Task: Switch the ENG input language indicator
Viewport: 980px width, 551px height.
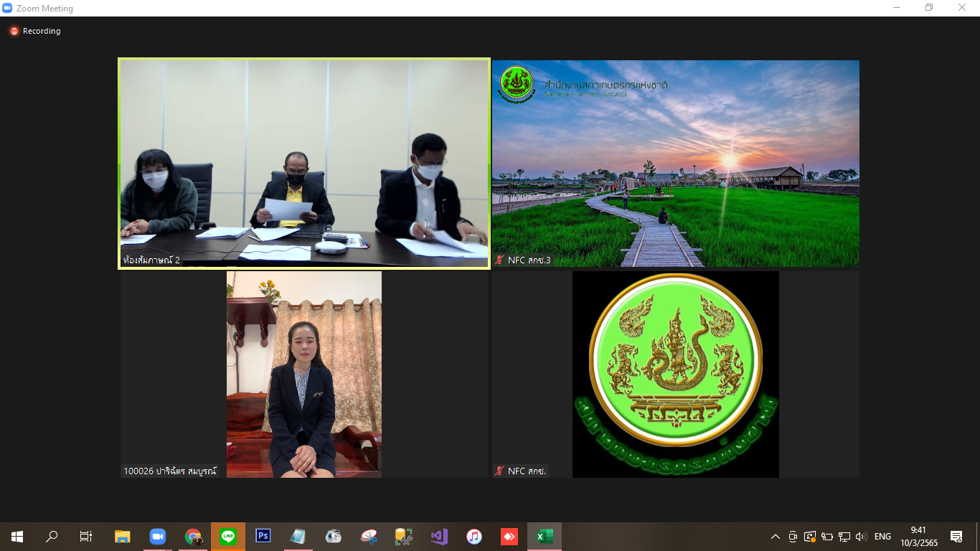Action: point(882,537)
